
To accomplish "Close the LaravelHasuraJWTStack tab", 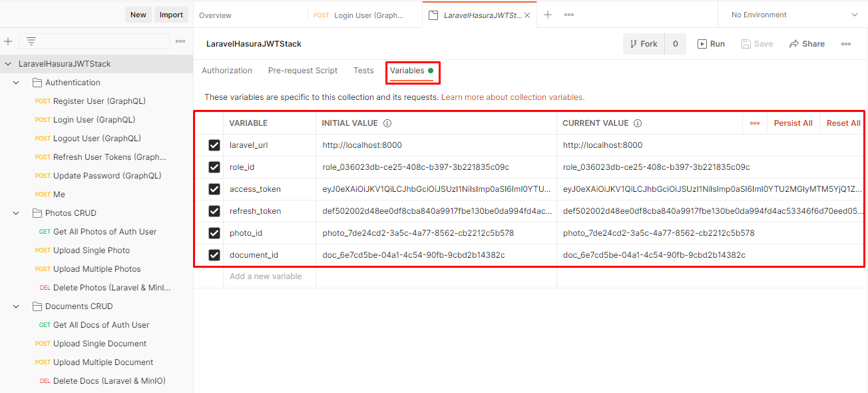I will [527, 15].
